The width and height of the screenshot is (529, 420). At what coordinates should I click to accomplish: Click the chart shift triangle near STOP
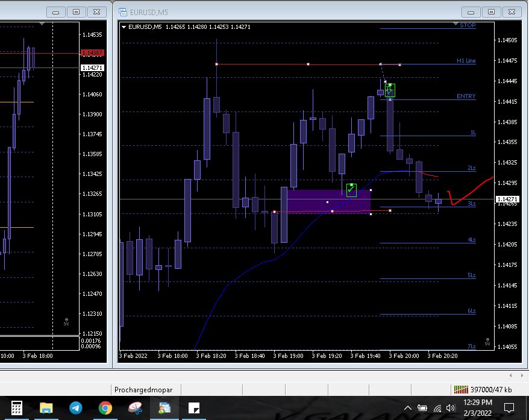455,24
